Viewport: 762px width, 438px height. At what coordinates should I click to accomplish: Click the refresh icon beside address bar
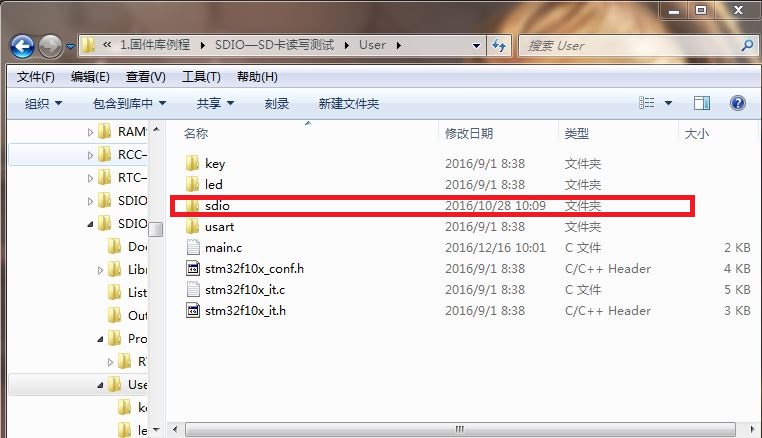coord(499,46)
